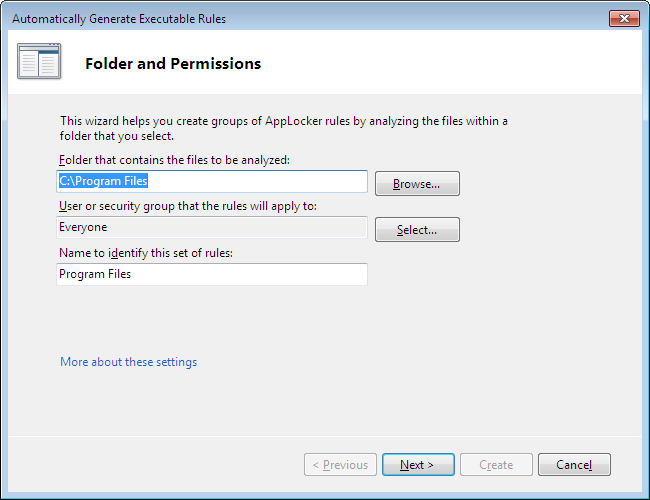Click the C:\Program Files folder path field
This screenshot has width=650, height=500.
point(212,181)
